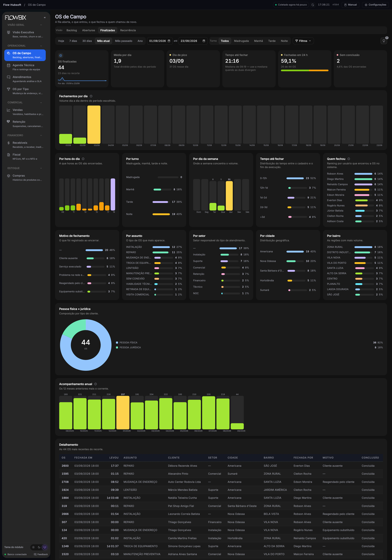The image size is (392, 560).
Task: Set period to Mês passado
Action: point(124,41)
